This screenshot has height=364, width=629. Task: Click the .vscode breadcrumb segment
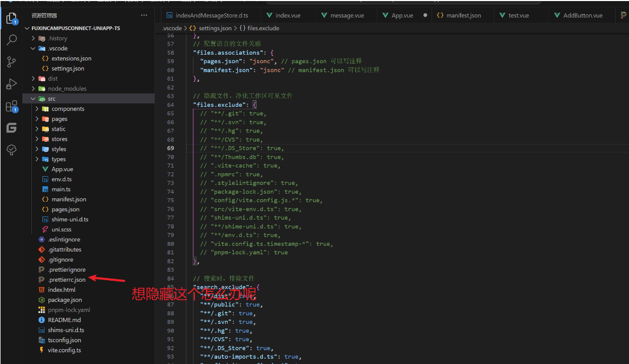171,28
